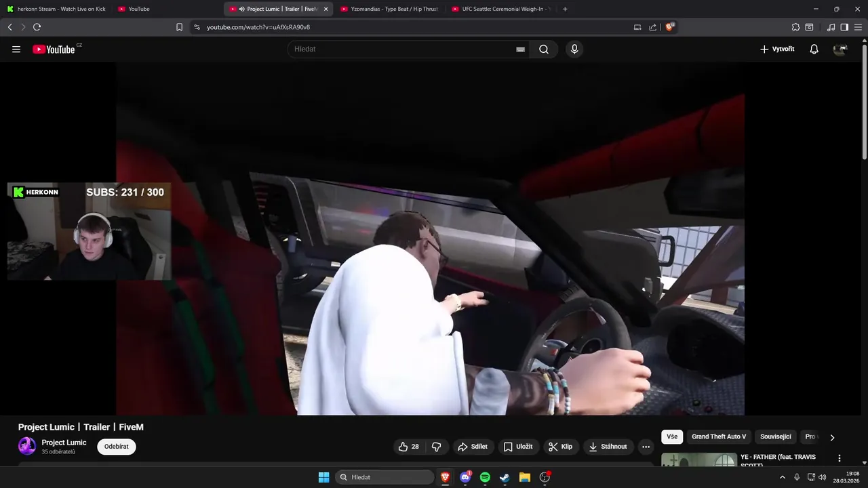Go back with the browser back arrow
The height and width of the screenshot is (488, 868).
coord(9,27)
